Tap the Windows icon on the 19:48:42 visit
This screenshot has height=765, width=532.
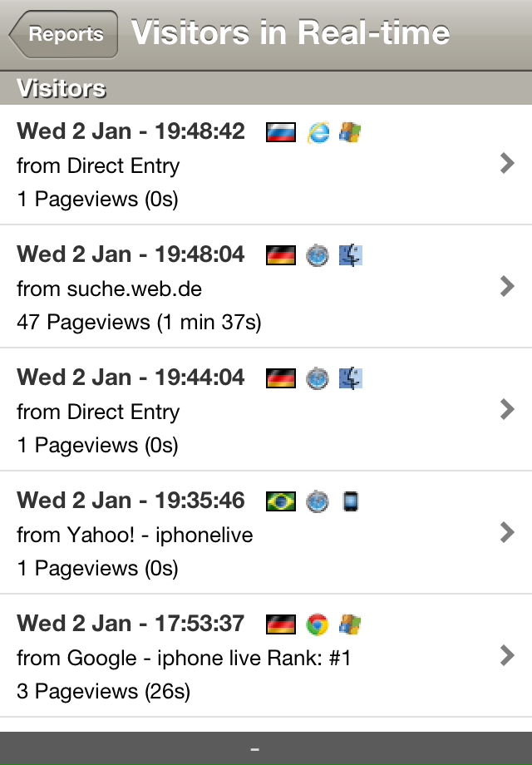pos(350,132)
